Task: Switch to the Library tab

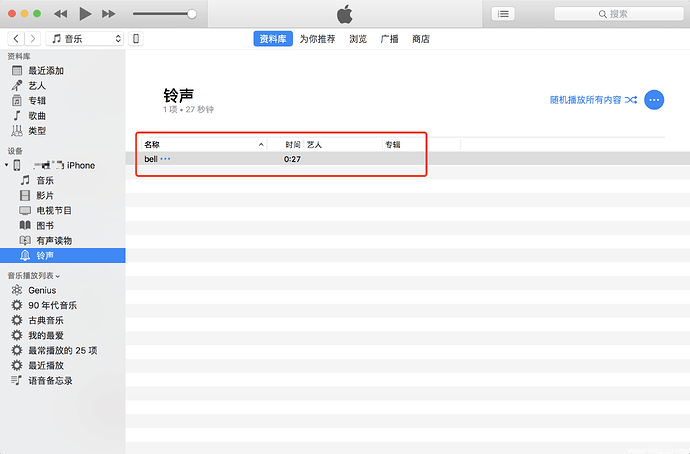Action: (x=273, y=39)
